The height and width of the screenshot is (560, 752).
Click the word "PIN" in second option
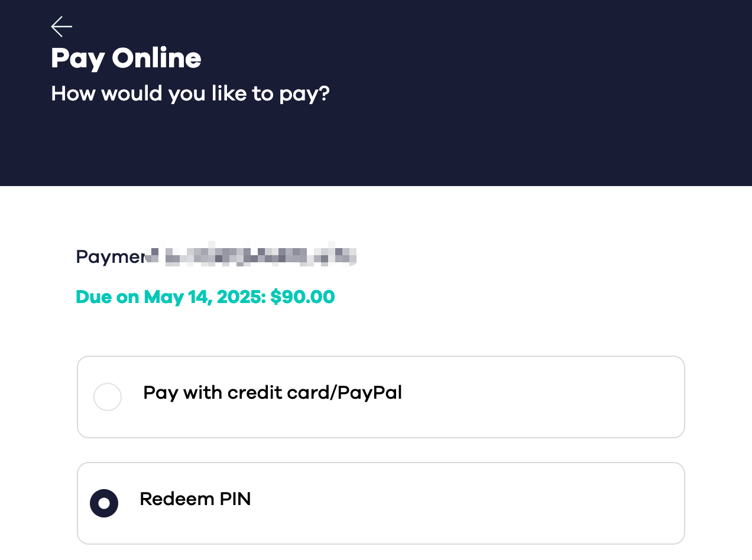coord(235,499)
